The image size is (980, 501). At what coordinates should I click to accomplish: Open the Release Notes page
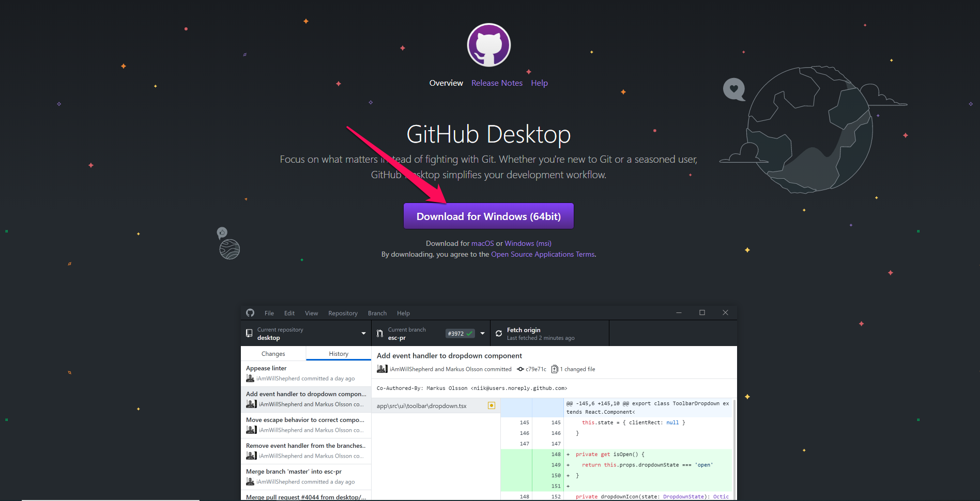[497, 83]
